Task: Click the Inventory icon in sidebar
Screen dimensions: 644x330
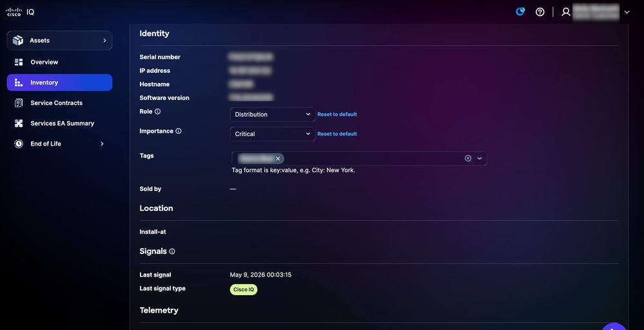Action: point(19,82)
